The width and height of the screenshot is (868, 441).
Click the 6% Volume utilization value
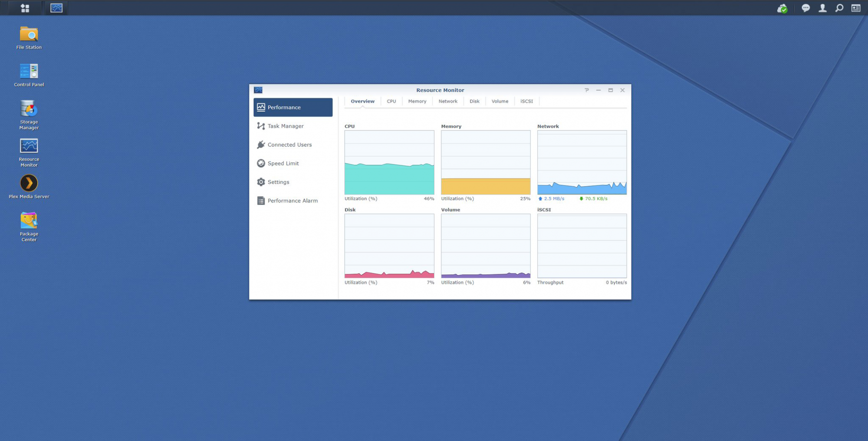(x=527, y=283)
